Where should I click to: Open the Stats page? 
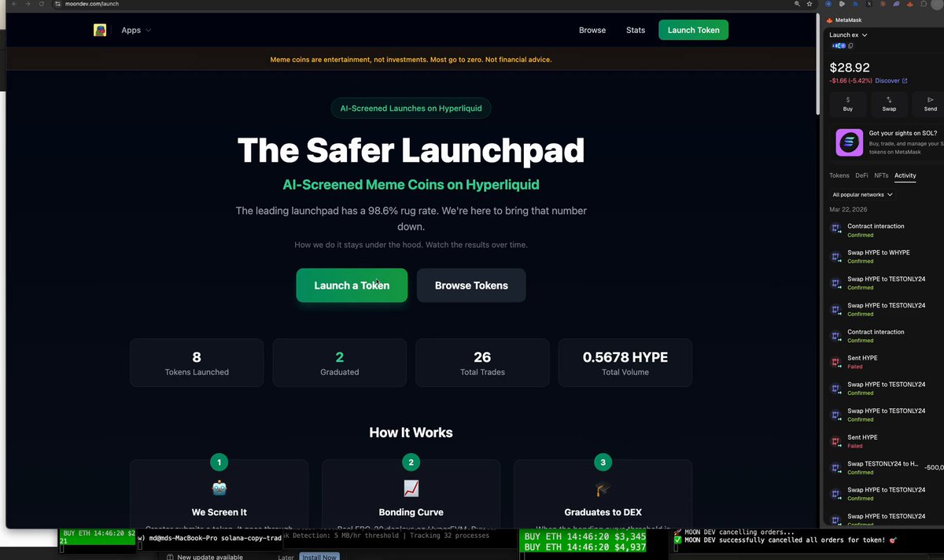(636, 30)
